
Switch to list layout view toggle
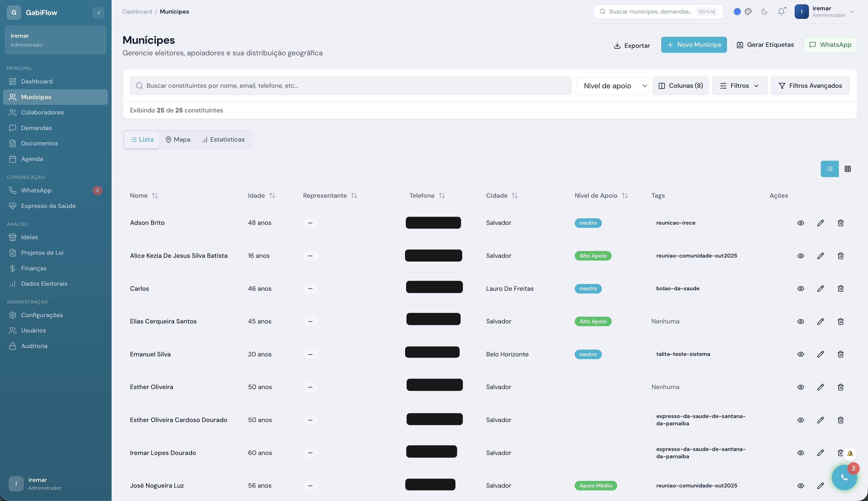tap(830, 169)
